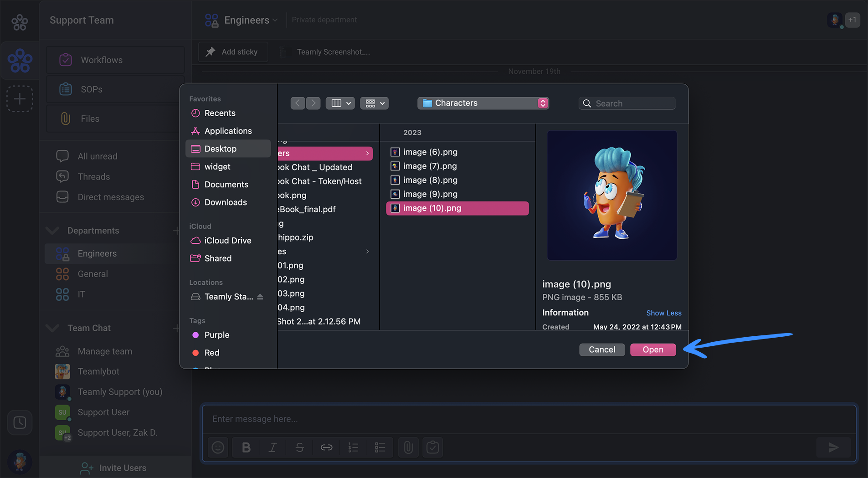Viewport: 868px width, 478px height.
Task: Send message with the arrow icon
Action: (x=833, y=447)
